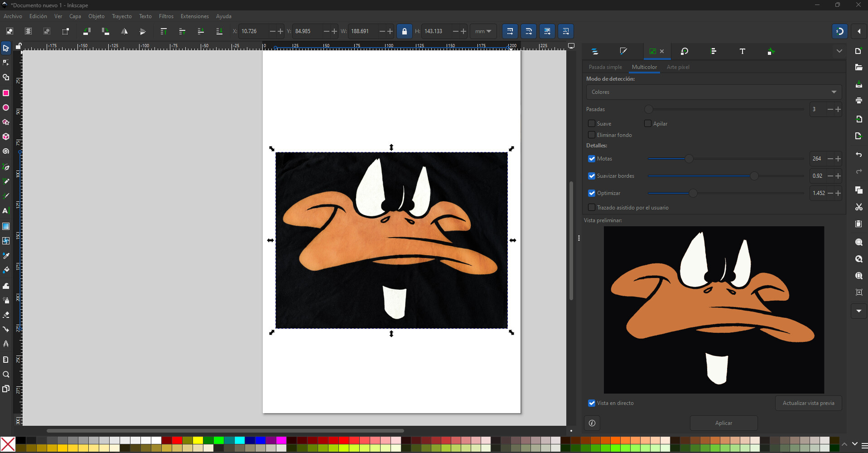Click the X position input field

click(x=254, y=31)
